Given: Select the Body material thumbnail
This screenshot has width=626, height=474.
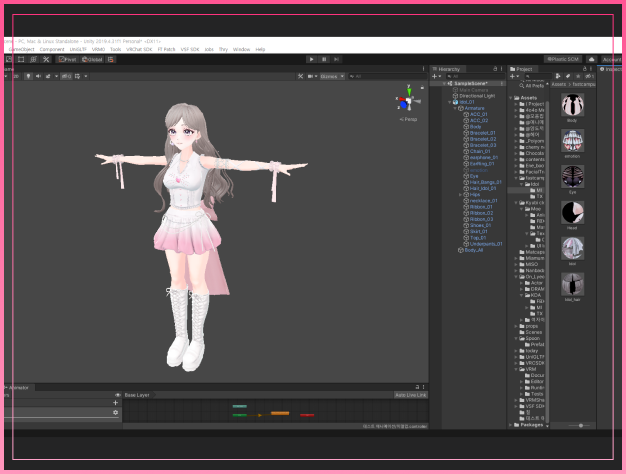Looking at the screenshot, I should pos(573,105).
